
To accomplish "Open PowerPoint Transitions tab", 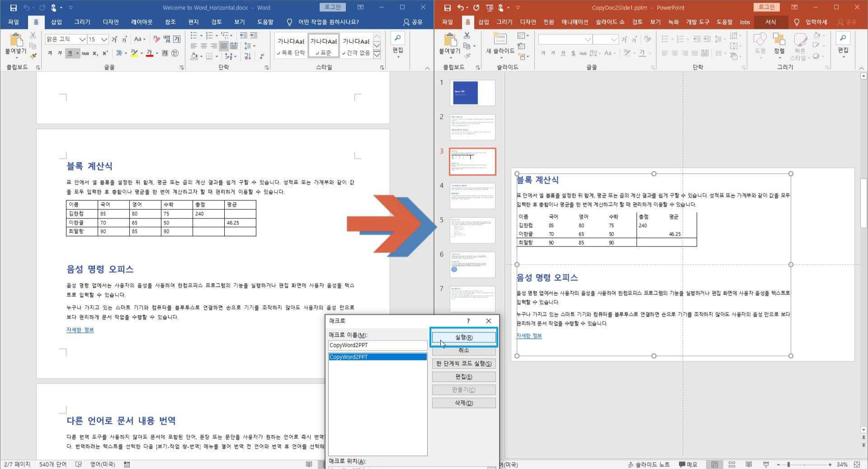I will tap(548, 22).
